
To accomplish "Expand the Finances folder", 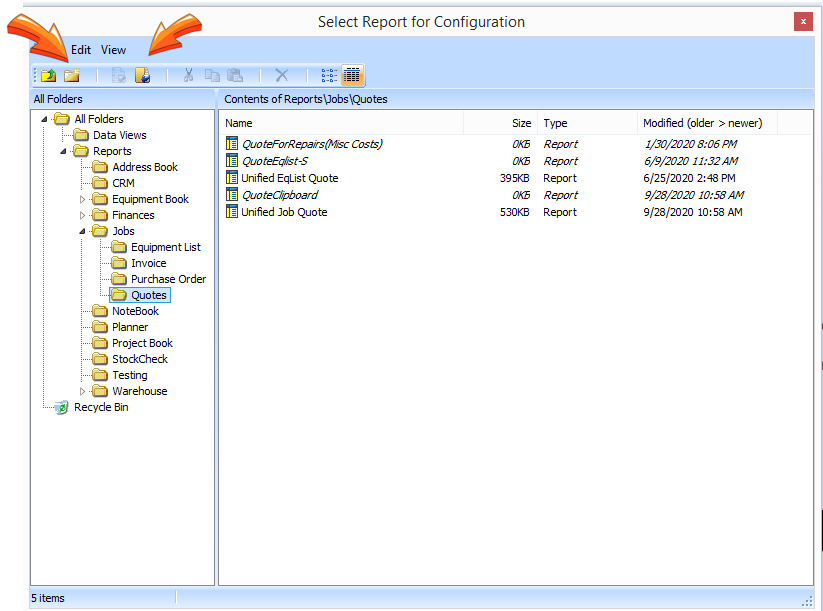I will (x=83, y=215).
